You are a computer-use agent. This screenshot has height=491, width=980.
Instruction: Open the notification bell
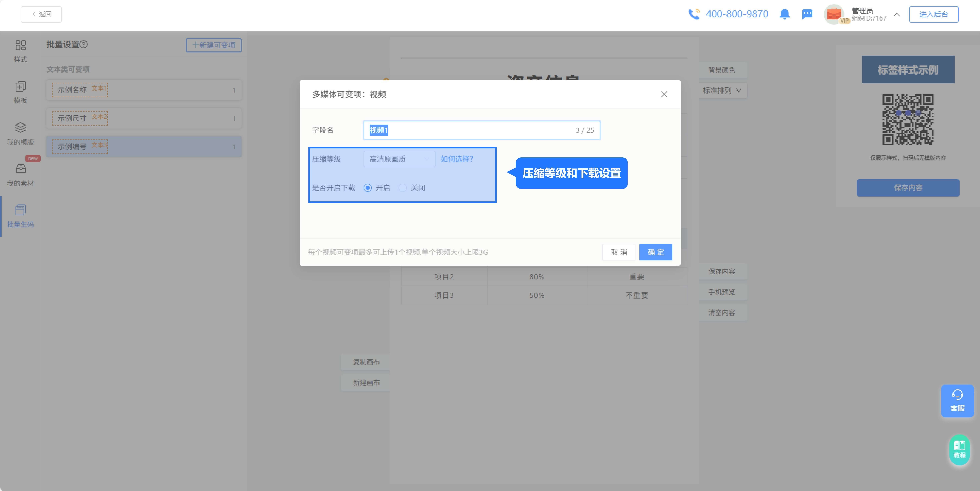pyautogui.click(x=785, y=14)
